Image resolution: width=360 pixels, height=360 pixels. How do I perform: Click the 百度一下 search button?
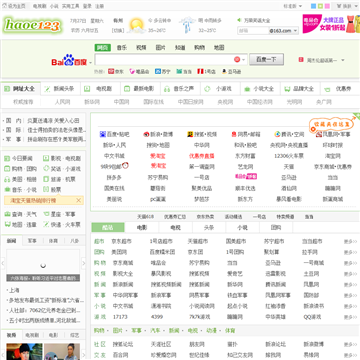[266, 60]
